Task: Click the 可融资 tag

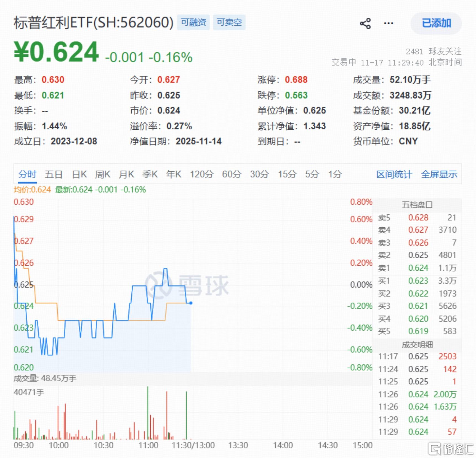Action: 193,22
